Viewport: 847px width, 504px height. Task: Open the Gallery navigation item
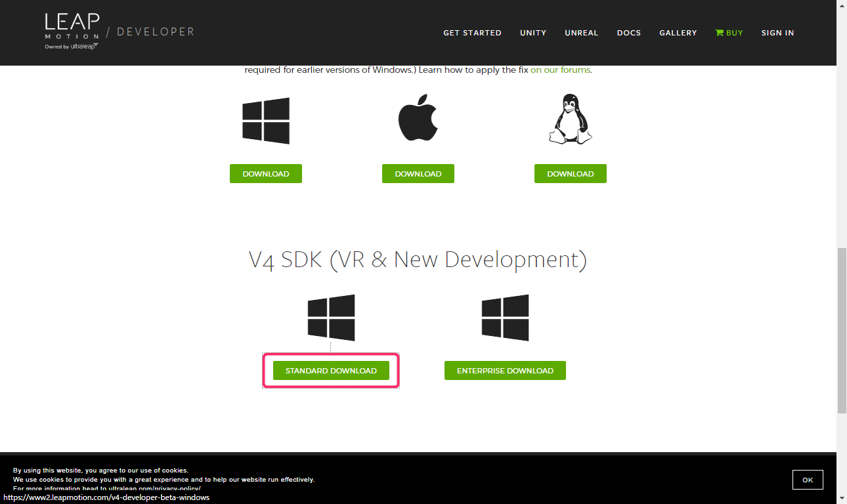[x=678, y=33]
